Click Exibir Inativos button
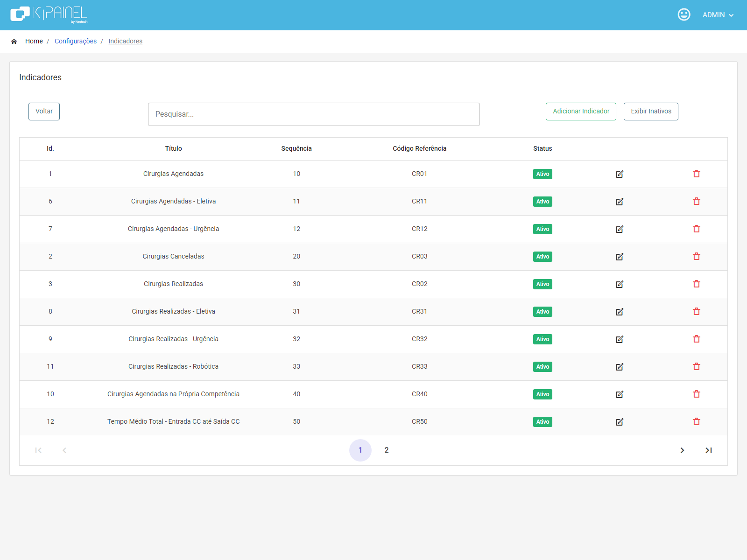Image resolution: width=747 pixels, height=560 pixels. pos(651,112)
